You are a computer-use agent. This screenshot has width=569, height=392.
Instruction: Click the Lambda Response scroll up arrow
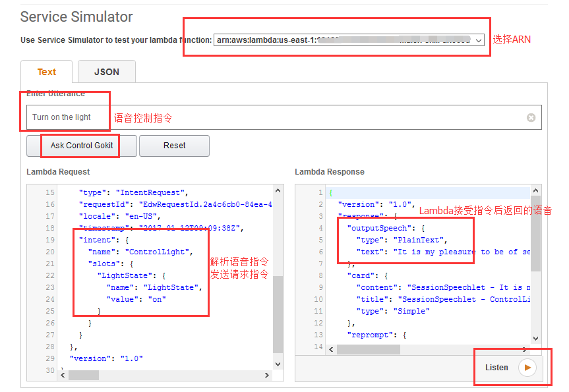point(535,191)
